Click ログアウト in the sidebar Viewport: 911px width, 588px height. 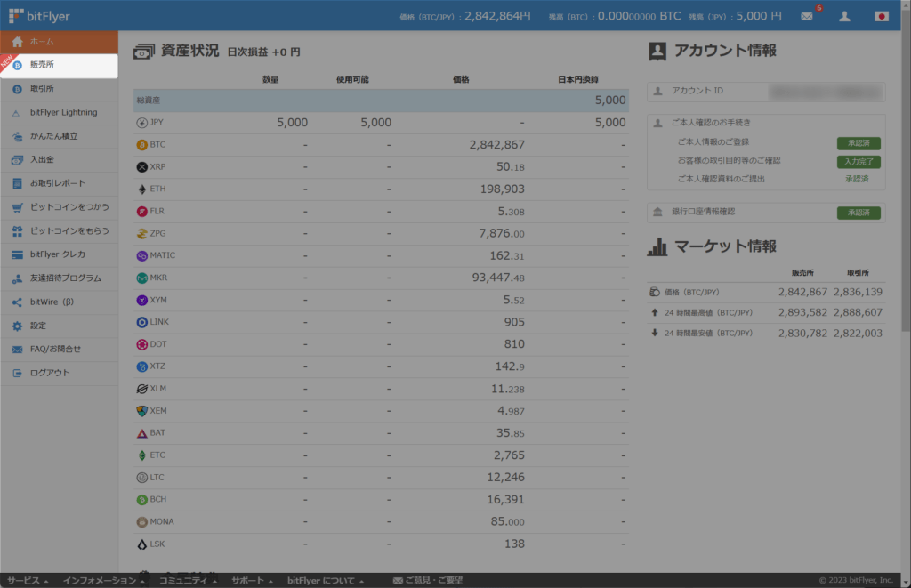(x=60, y=373)
